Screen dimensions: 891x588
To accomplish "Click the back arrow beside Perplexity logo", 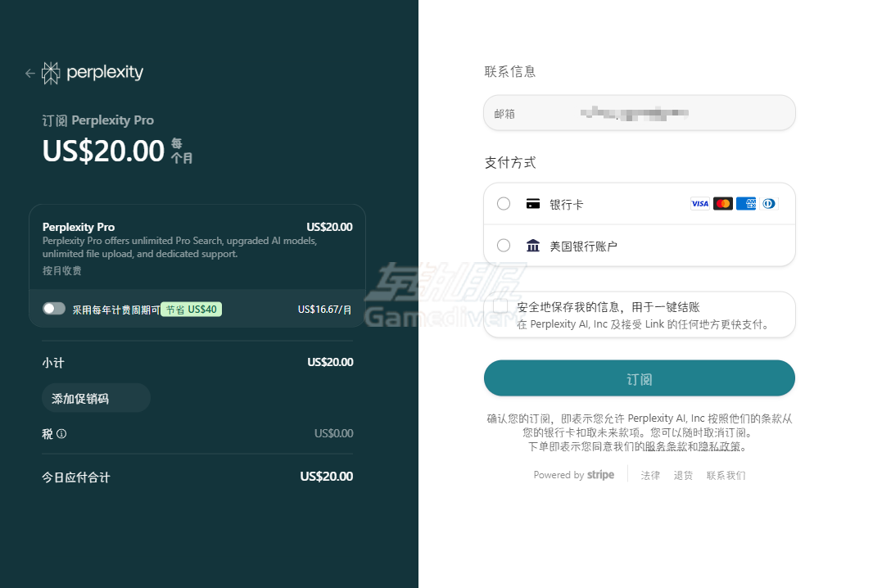I will (30, 73).
